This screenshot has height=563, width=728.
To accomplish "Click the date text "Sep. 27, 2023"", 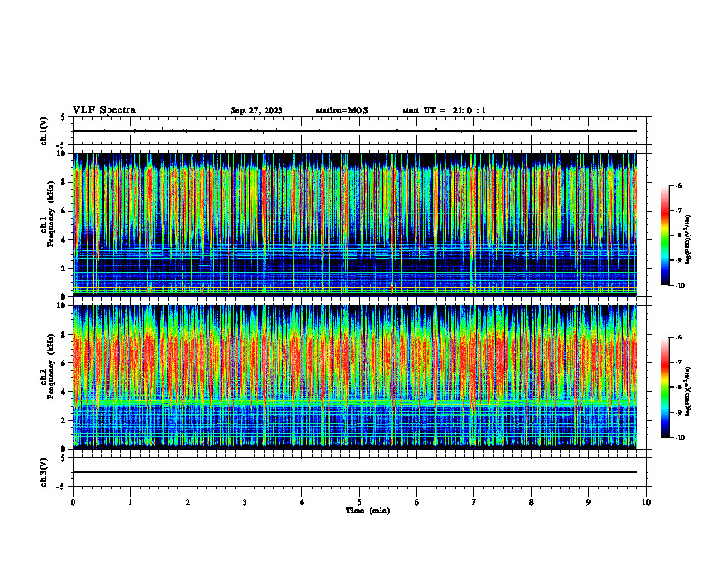I will (256, 110).
